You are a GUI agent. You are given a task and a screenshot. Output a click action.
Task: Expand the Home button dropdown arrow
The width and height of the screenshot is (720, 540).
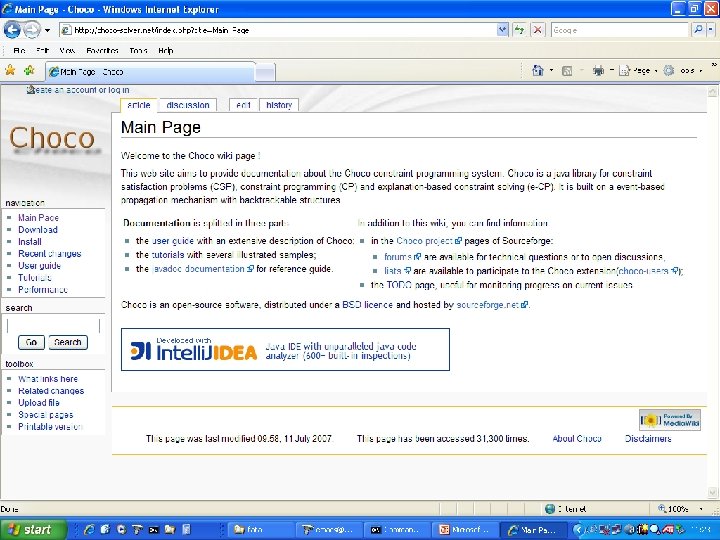click(x=551, y=71)
